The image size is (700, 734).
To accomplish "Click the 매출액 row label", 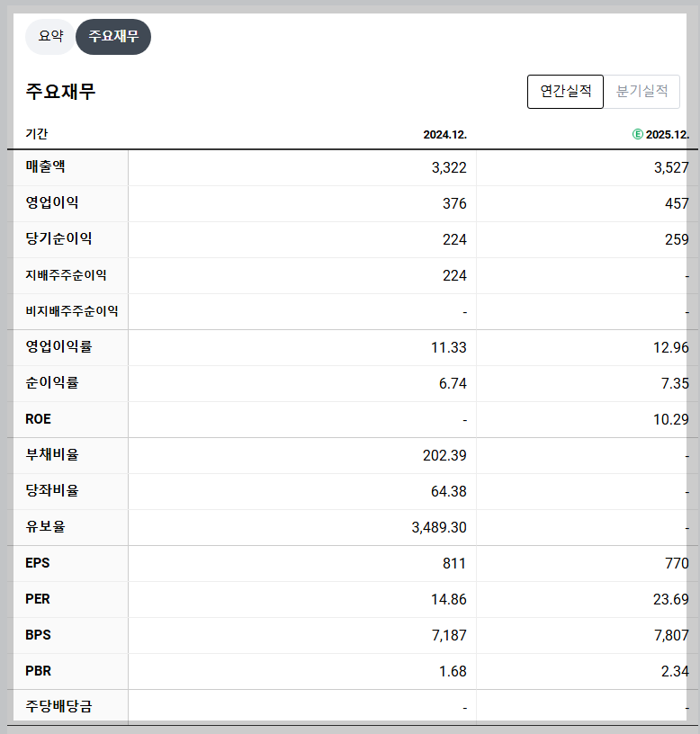I will point(44,167).
